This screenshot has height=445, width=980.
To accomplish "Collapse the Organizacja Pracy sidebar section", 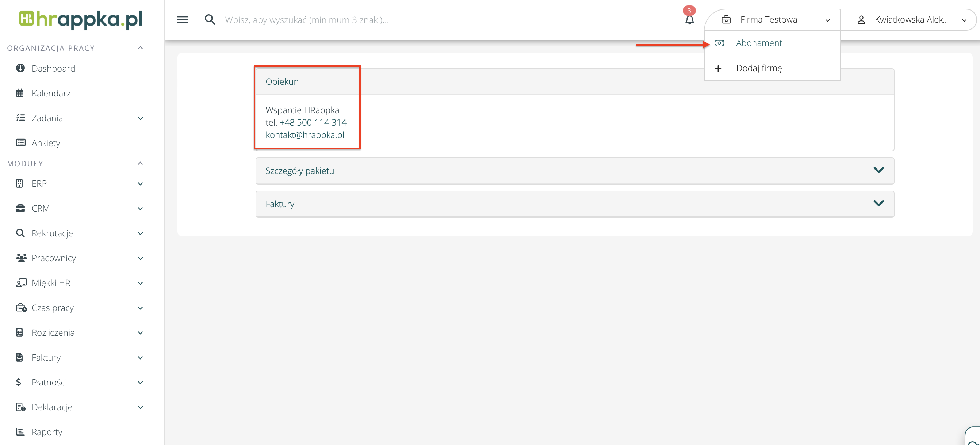I will [x=140, y=48].
